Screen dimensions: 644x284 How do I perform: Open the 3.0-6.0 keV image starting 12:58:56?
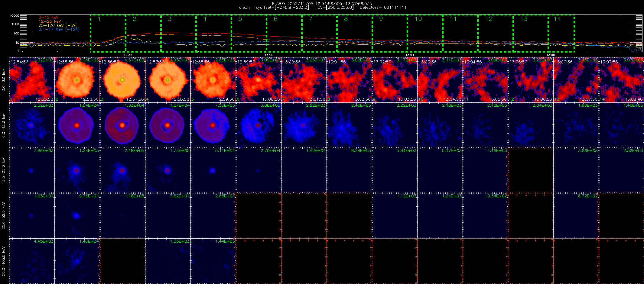(x=213, y=80)
